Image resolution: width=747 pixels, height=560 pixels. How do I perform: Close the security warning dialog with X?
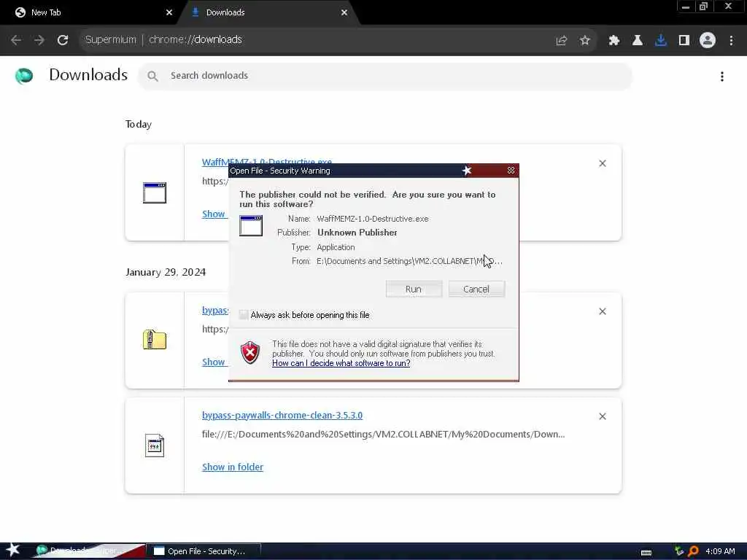[x=511, y=171]
